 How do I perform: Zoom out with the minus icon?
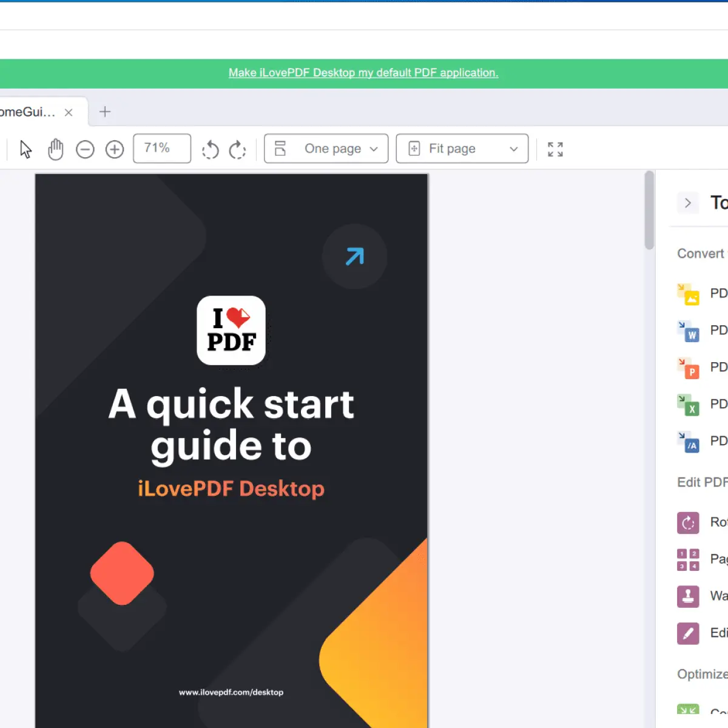[x=85, y=149]
